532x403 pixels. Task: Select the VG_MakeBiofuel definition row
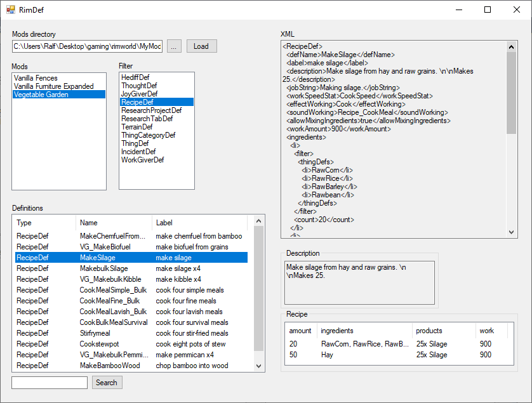(x=131, y=247)
